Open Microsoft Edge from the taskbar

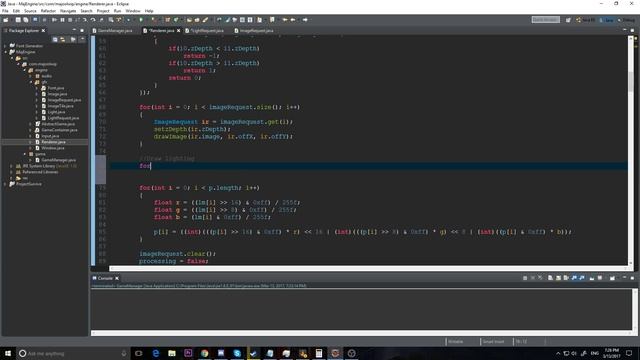156,353
